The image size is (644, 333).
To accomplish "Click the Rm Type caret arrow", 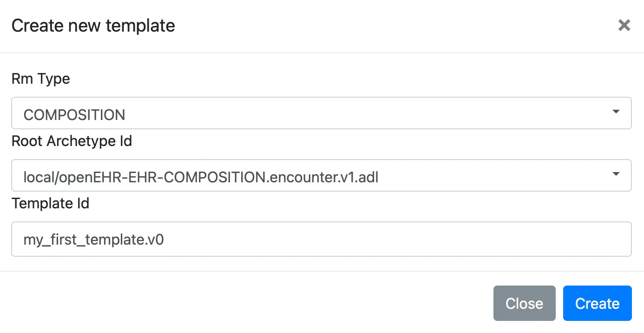I will (x=616, y=112).
